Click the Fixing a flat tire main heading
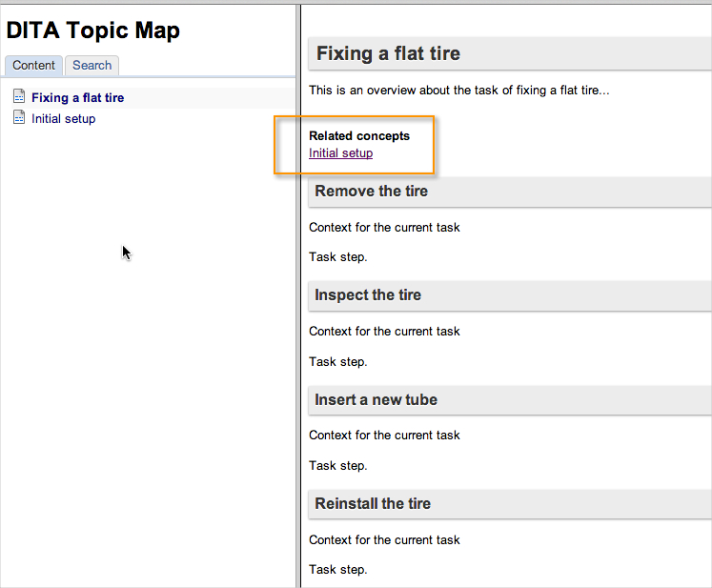 (388, 53)
